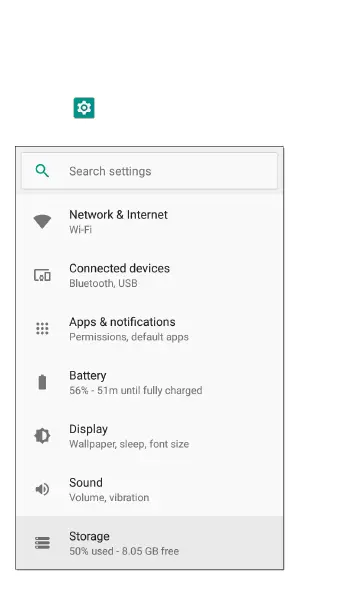Tap the Display brightness icon
The width and height of the screenshot is (360, 612).
pos(42,436)
